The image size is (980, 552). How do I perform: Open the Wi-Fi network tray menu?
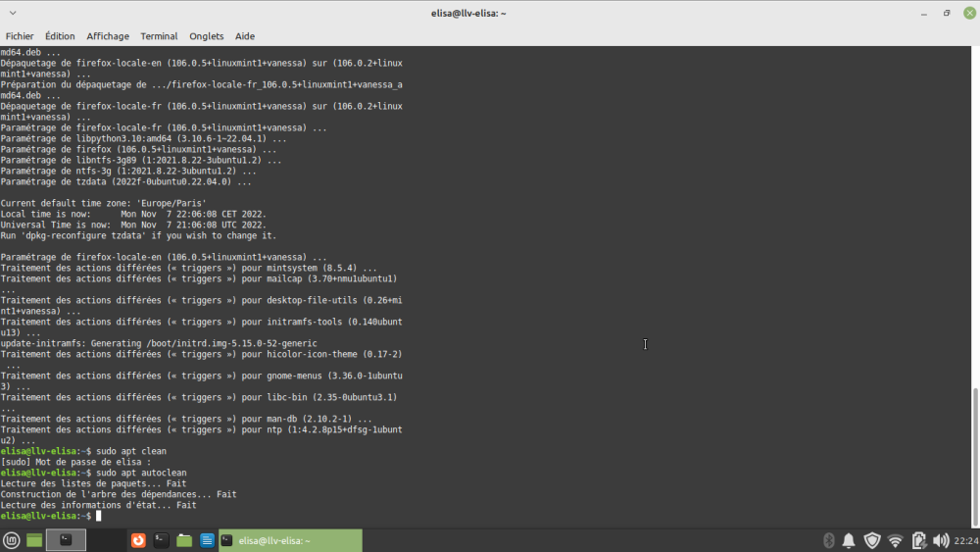tap(896, 540)
